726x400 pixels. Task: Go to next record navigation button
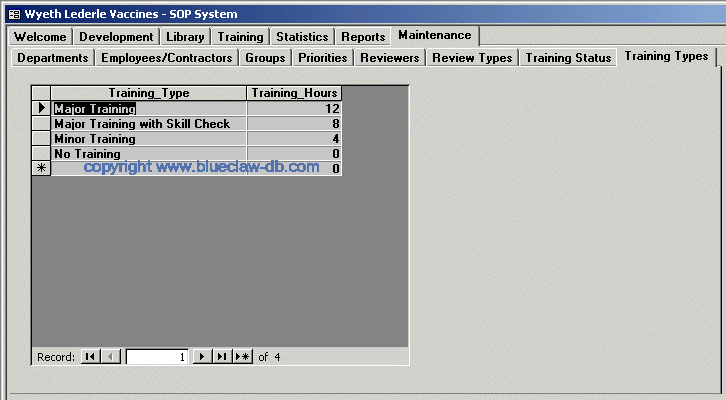click(x=202, y=356)
